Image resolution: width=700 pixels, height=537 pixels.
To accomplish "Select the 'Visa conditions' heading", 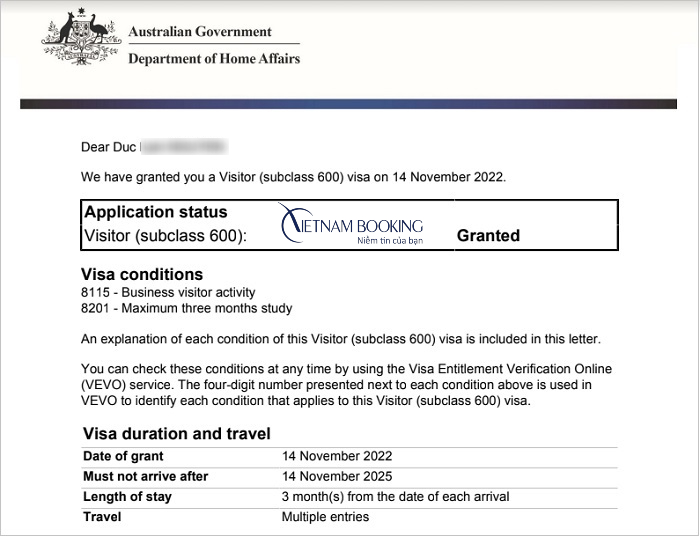I will [141, 274].
